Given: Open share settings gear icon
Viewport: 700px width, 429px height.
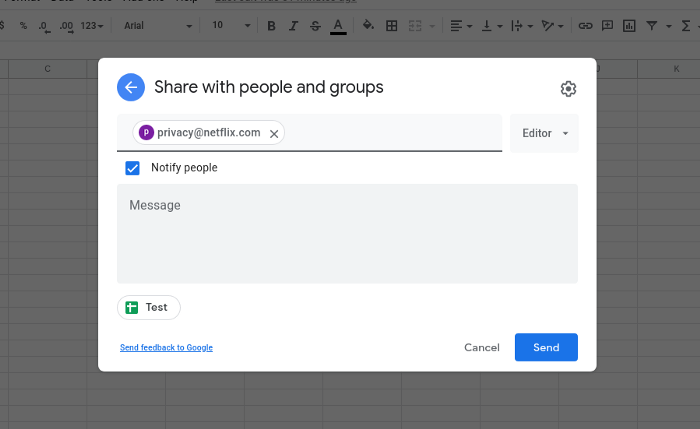Looking at the screenshot, I should [x=568, y=89].
